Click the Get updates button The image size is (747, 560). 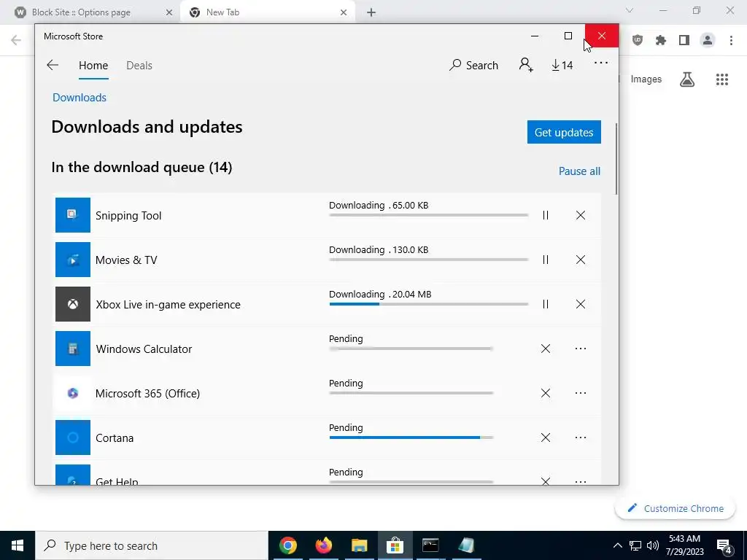(x=564, y=132)
